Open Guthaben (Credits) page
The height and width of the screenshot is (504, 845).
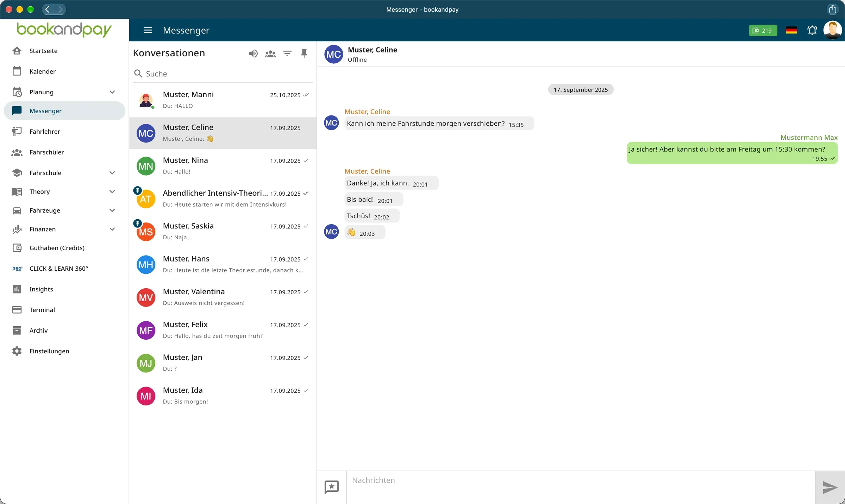64,248
